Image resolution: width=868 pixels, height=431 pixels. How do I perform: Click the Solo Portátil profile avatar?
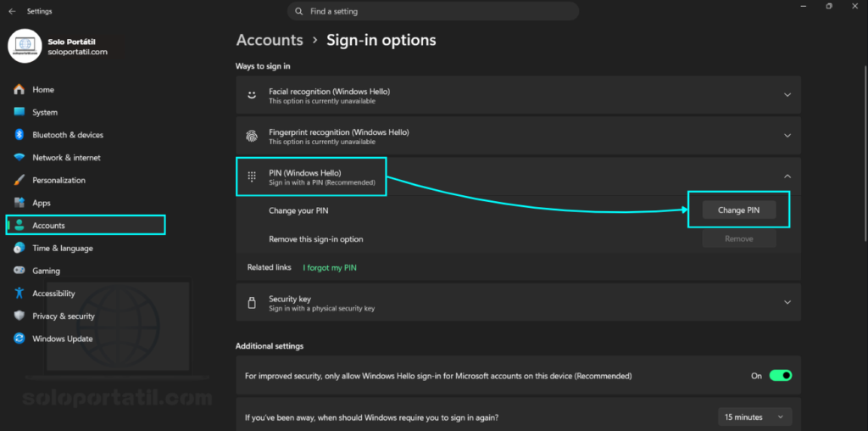(25, 46)
